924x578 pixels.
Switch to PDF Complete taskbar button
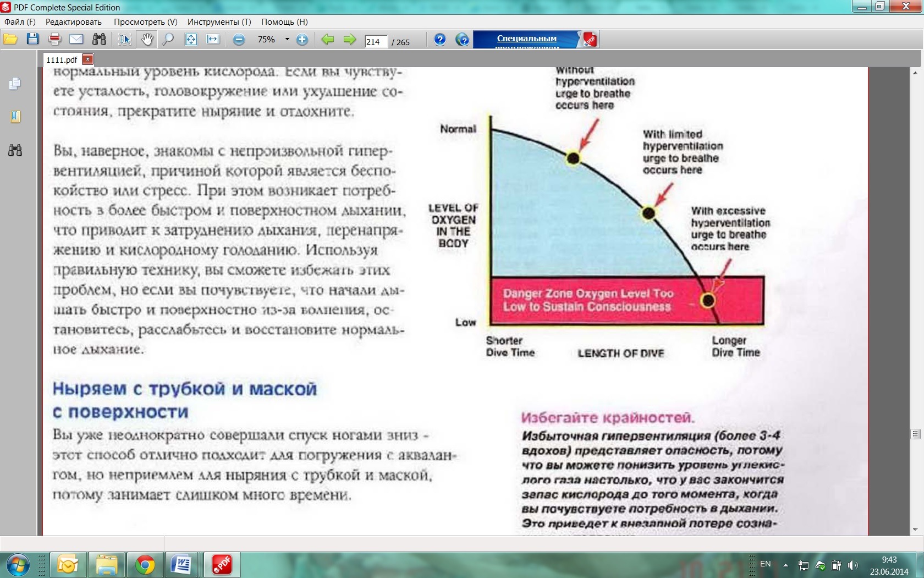(x=222, y=565)
